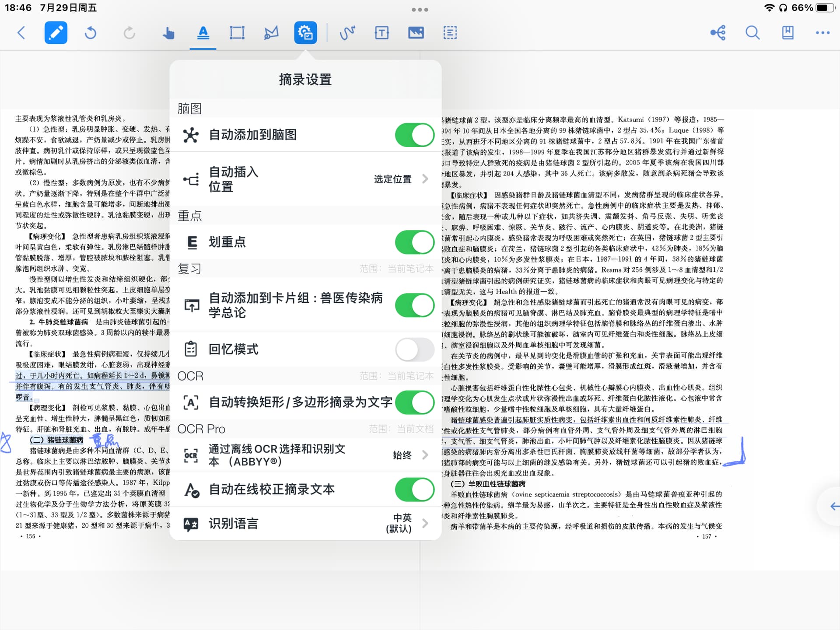Image resolution: width=840 pixels, height=630 pixels.
Task: Tap the back arrow in the toolbar
Action: click(21, 33)
